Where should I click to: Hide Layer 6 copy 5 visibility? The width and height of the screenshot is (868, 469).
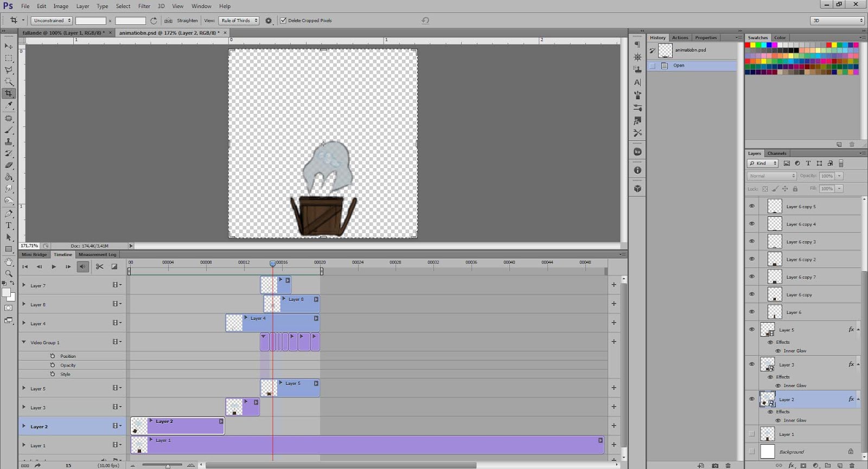[x=752, y=206]
